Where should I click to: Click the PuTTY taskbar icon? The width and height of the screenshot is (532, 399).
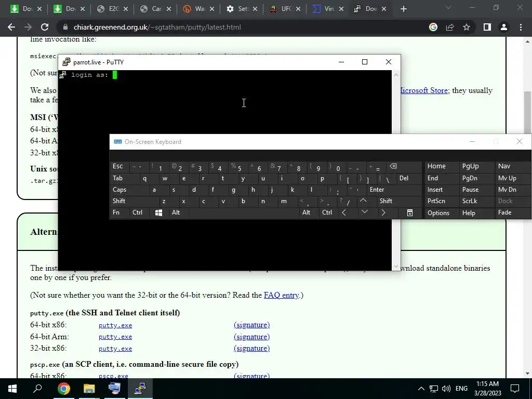(140, 389)
